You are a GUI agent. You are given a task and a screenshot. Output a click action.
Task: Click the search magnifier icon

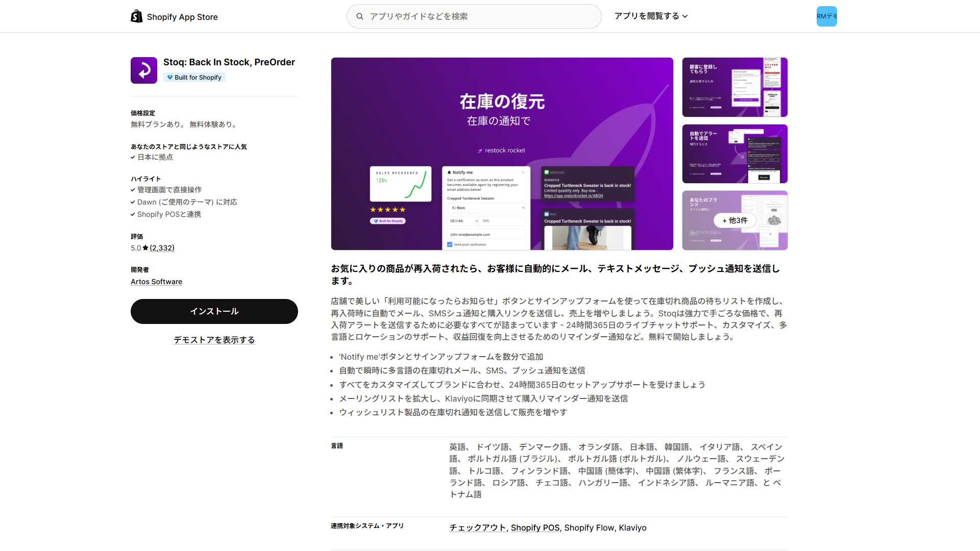360,16
